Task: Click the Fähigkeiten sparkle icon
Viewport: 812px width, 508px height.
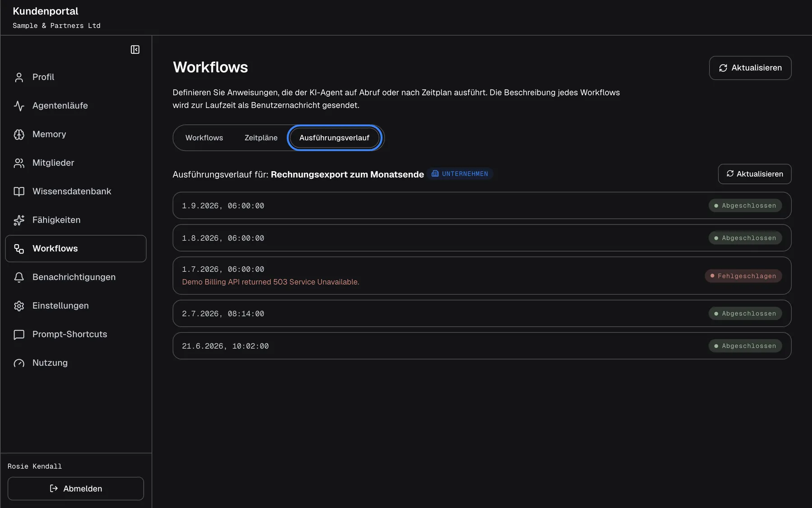Action: pyautogui.click(x=19, y=220)
